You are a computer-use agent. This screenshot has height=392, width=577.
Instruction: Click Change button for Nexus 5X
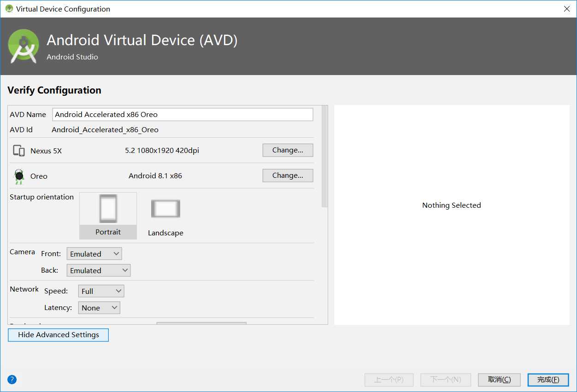tap(288, 150)
